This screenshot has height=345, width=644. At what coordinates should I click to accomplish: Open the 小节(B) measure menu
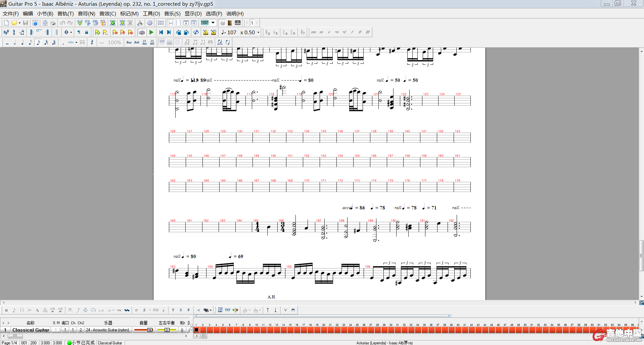(45, 13)
